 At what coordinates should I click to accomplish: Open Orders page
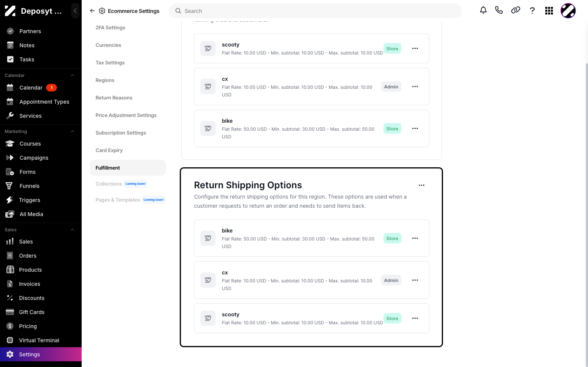tap(41, 256)
